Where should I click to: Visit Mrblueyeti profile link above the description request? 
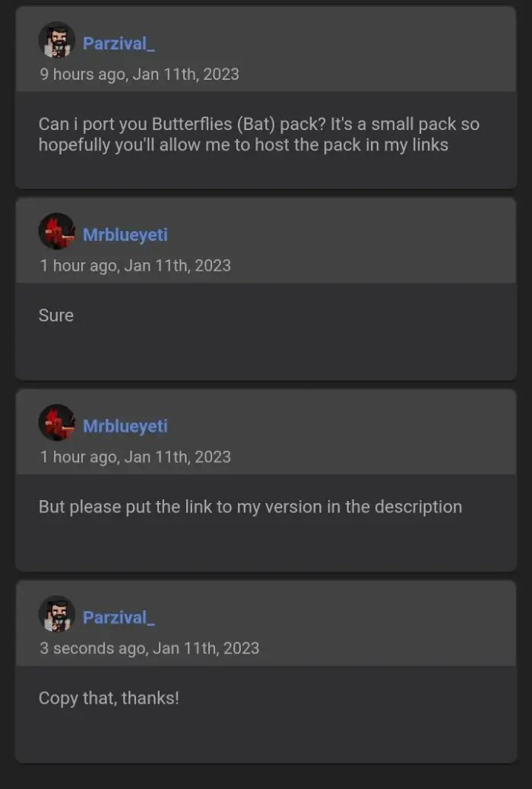coord(125,426)
